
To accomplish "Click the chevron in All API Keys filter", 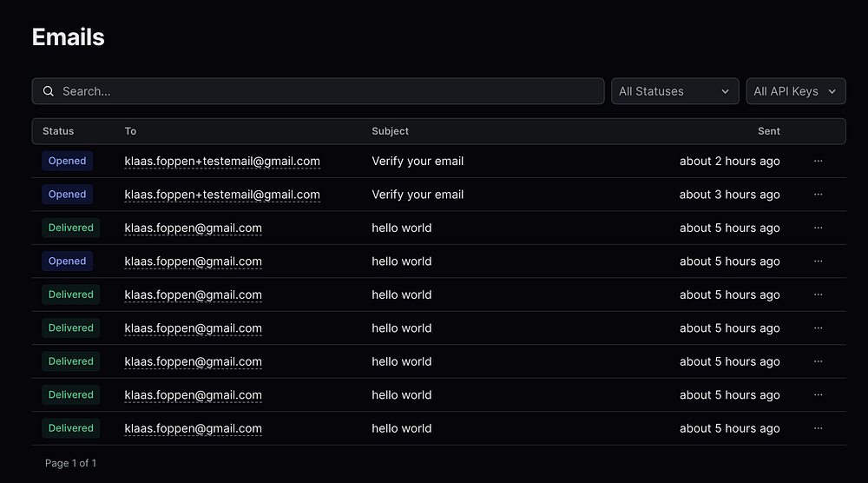I will (x=832, y=91).
